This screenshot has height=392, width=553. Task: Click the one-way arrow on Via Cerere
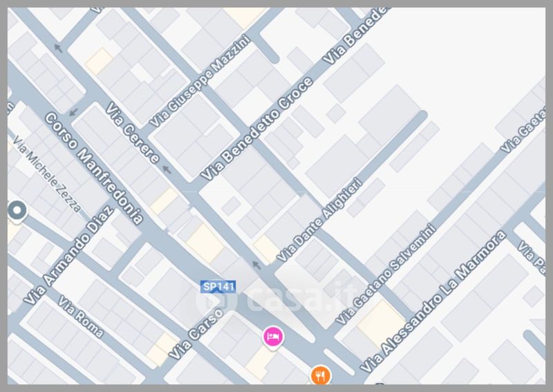tap(167, 169)
